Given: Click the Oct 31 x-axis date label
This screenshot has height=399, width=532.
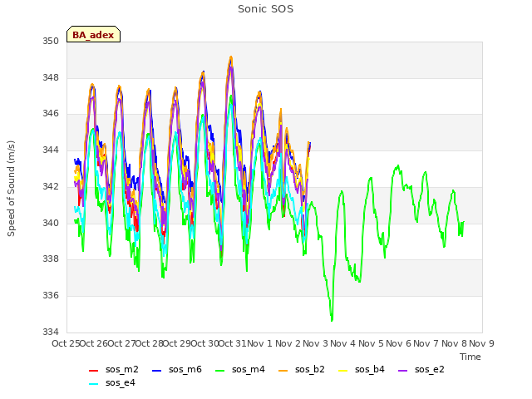Looking at the screenshot, I should click(233, 343).
